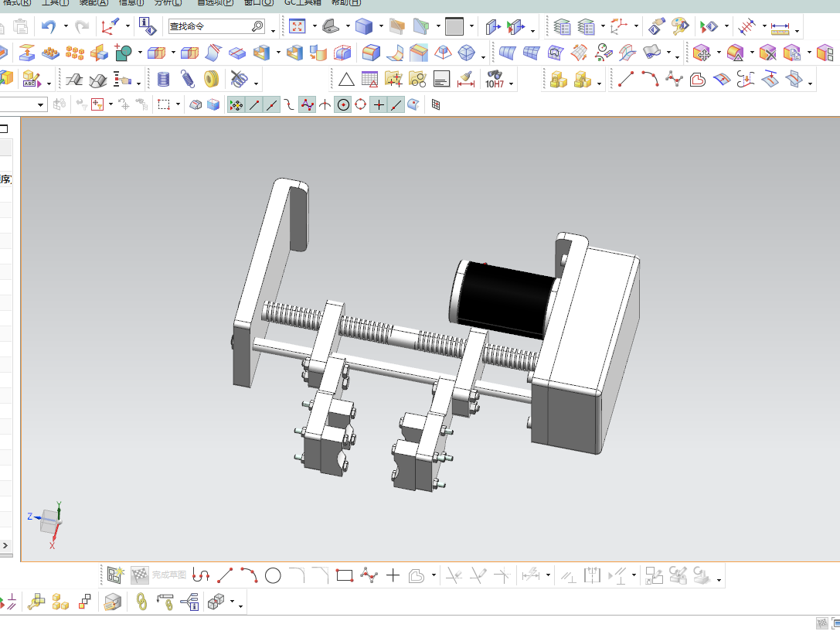Expand the Unite boolean dropdown arrow
Image resolution: width=840 pixels, height=631 pixels.
(x=140, y=53)
